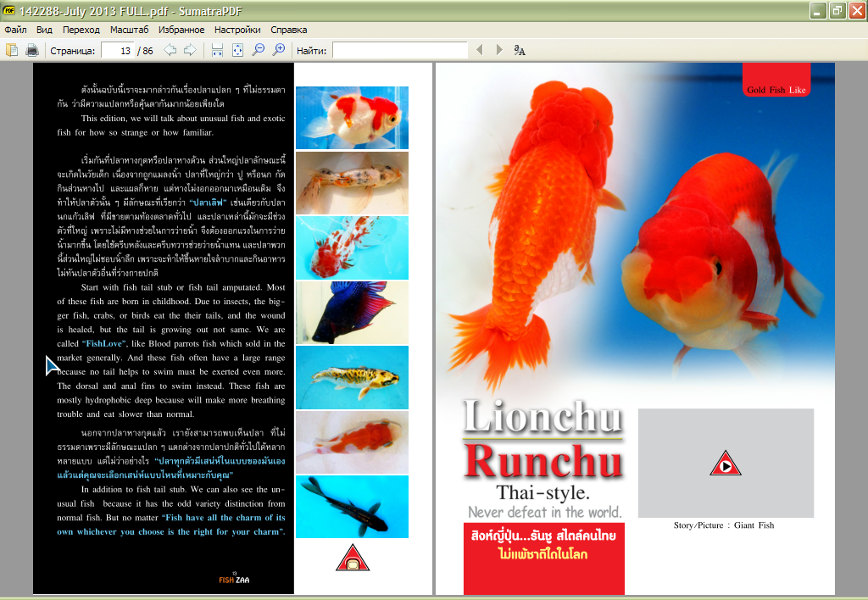Click Never defeat in the world text
The height and width of the screenshot is (600, 868).
coord(545,512)
